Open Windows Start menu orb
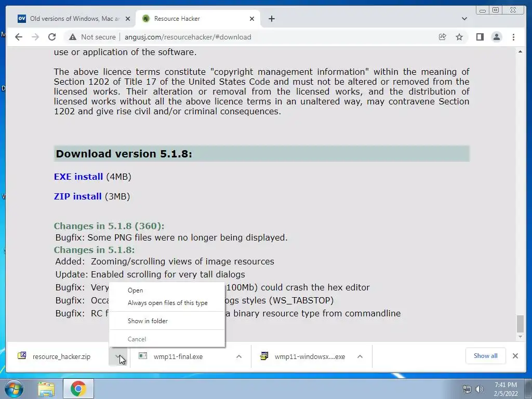 pyautogui.click(x=14, y=389)
